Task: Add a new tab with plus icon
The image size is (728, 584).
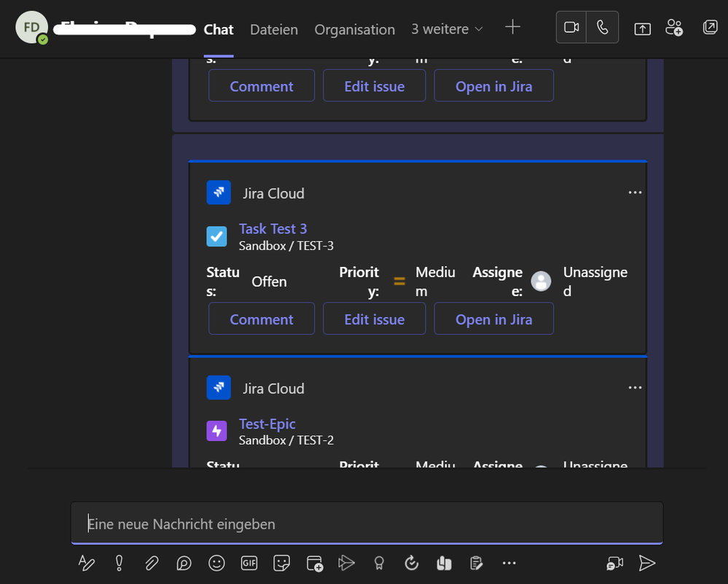Action: click(x=512, y=27)
